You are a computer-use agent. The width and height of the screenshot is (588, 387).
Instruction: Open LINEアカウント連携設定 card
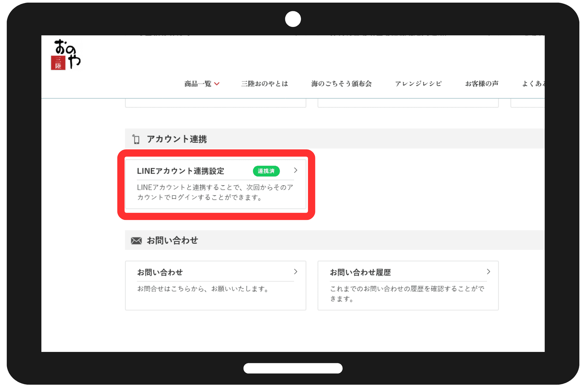[216, 184]
